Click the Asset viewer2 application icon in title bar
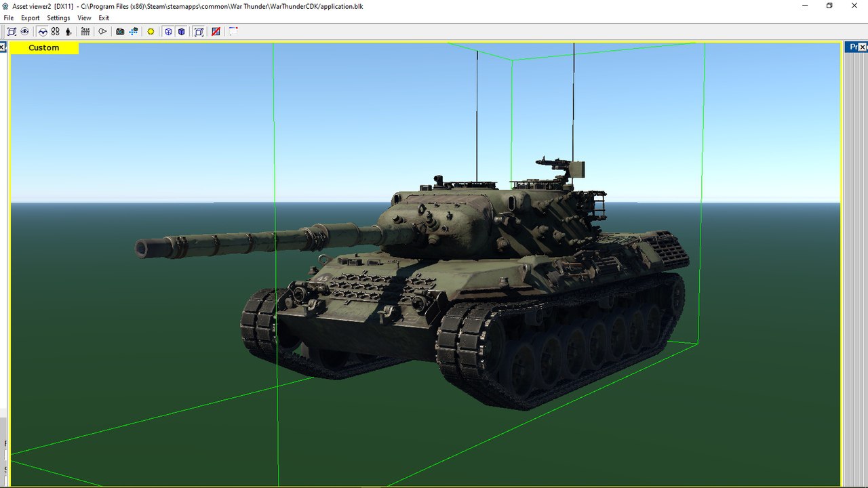The image size is (868, 488). tap(5, 6)
